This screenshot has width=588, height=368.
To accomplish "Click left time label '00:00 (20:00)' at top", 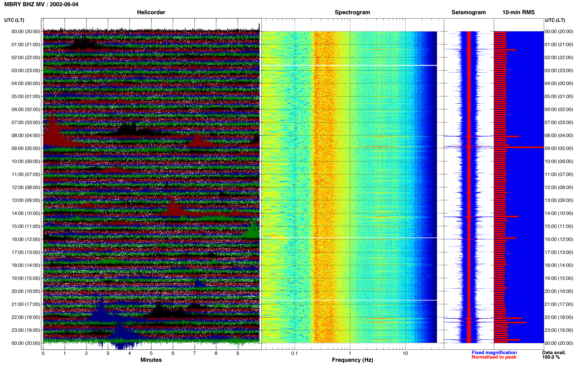I will [x=26, y=31].
